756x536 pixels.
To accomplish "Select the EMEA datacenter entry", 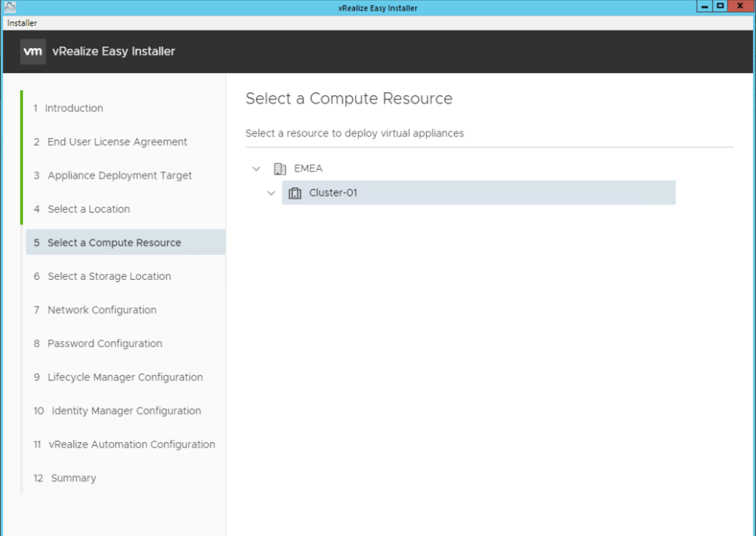I will click(x=308, y=169).
